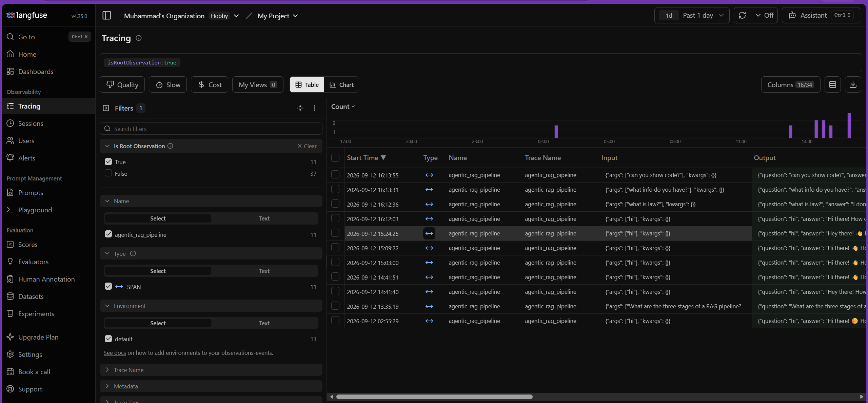Screen dimensions: 868x403
Task: Click the Quality preset button
Action: (x=122, y=85)
